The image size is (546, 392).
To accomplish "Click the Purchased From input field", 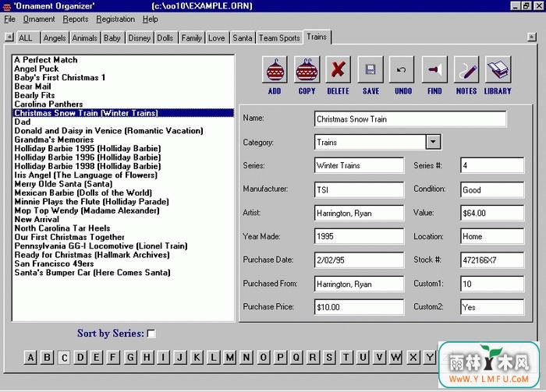I will (x=359, y=284).
